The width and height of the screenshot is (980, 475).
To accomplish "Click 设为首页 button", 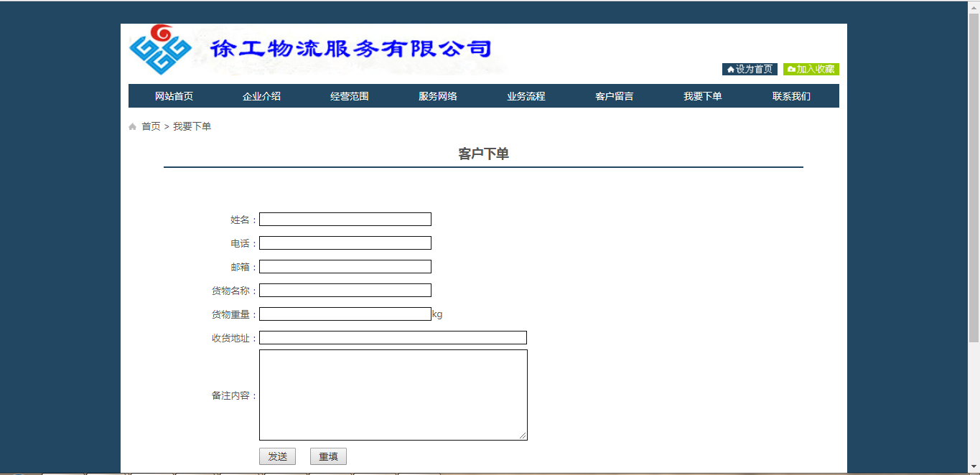I will tap(750, 69).
